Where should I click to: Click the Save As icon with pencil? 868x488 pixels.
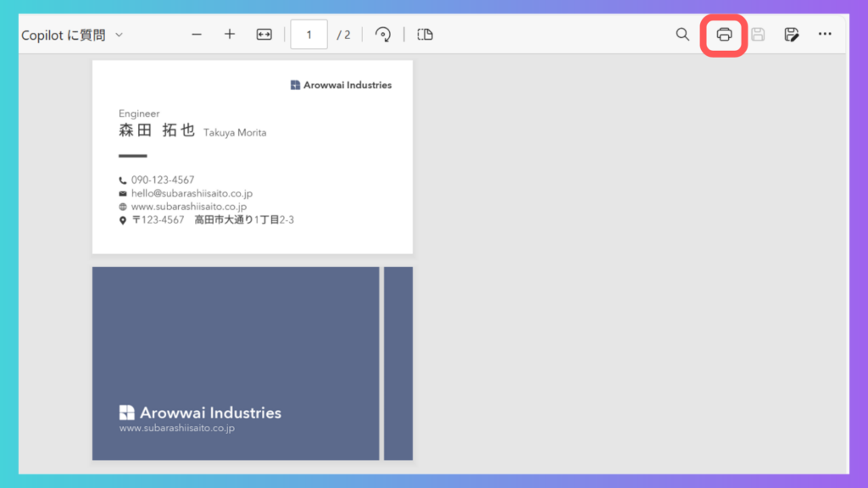791,35
